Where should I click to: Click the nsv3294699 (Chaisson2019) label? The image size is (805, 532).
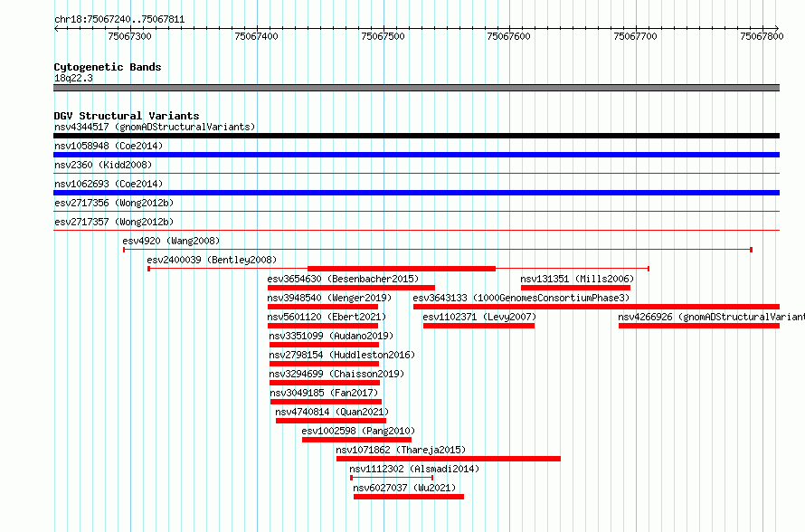[x=336, y=374]
